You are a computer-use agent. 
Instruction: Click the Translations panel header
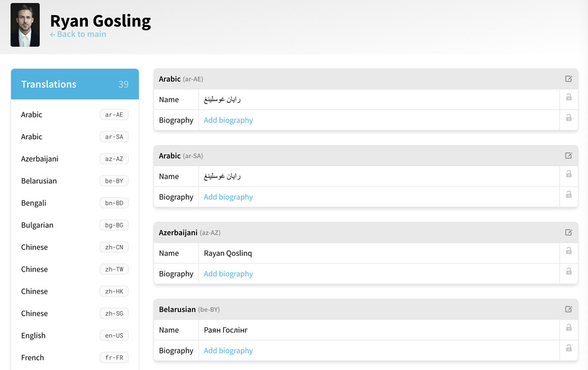[75, 84]
